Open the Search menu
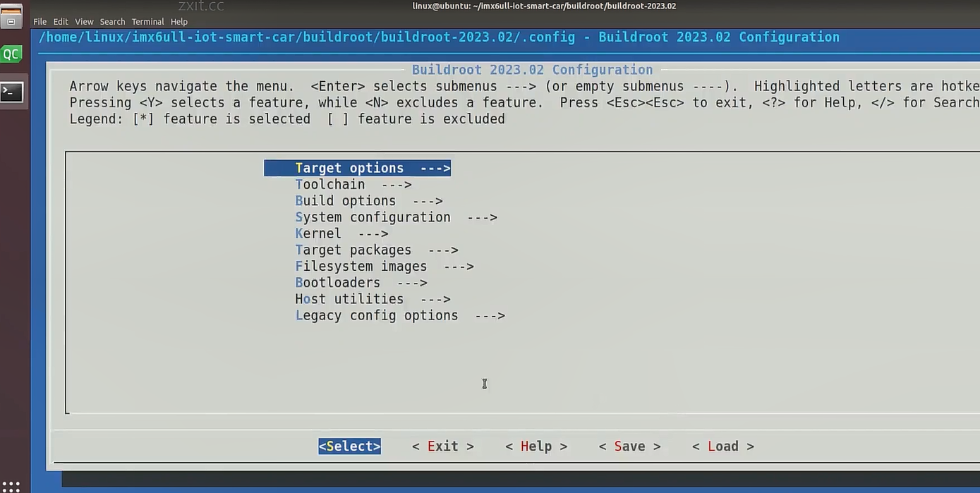Screen dimensions: 980x493 [x=112, y=22]
